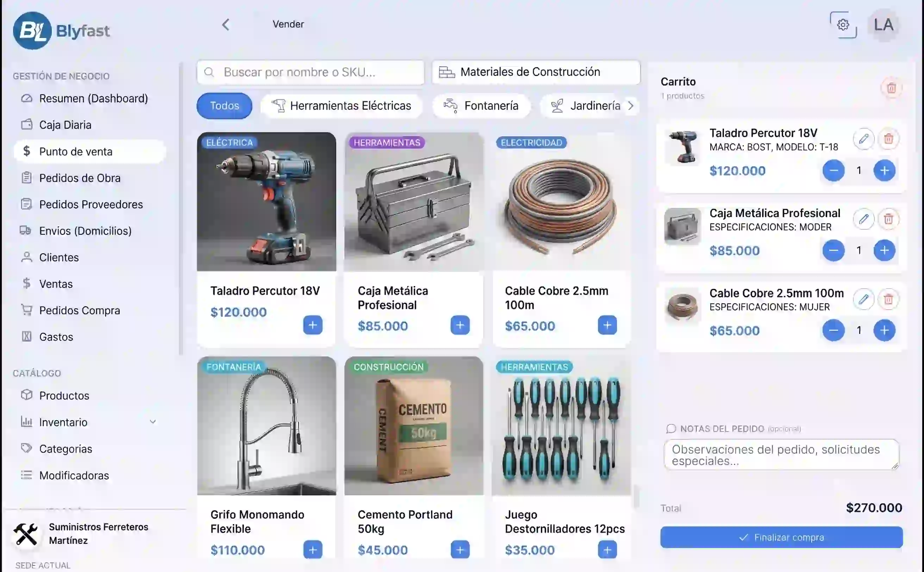Screen dimensions: 924x572
Task: Click the $270.000 total amount
Action: 874,508
